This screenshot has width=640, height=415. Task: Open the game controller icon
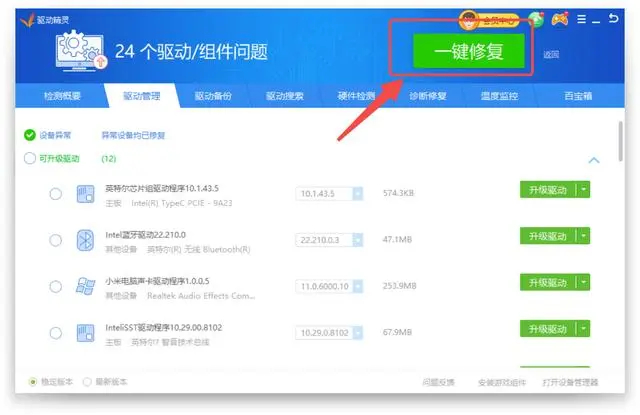pos(560,19)
